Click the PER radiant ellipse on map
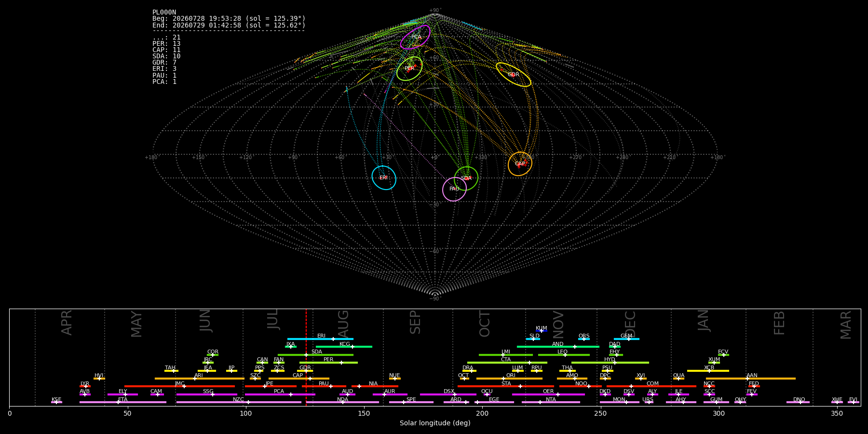This screenshot has height=434, width=868. [409, 68]
